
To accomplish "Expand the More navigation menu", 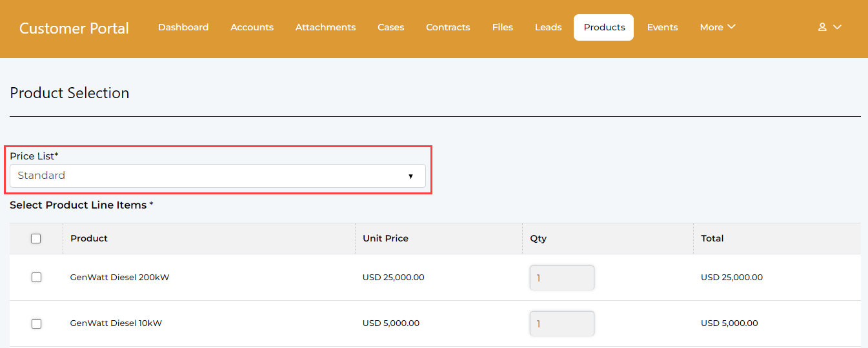I will point(717,27).
